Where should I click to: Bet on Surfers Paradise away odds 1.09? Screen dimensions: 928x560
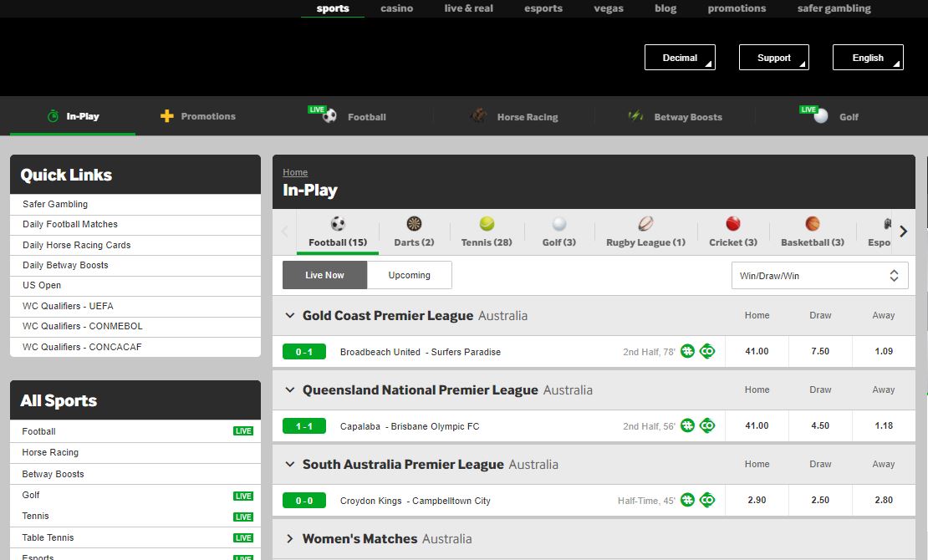(884, 351)
